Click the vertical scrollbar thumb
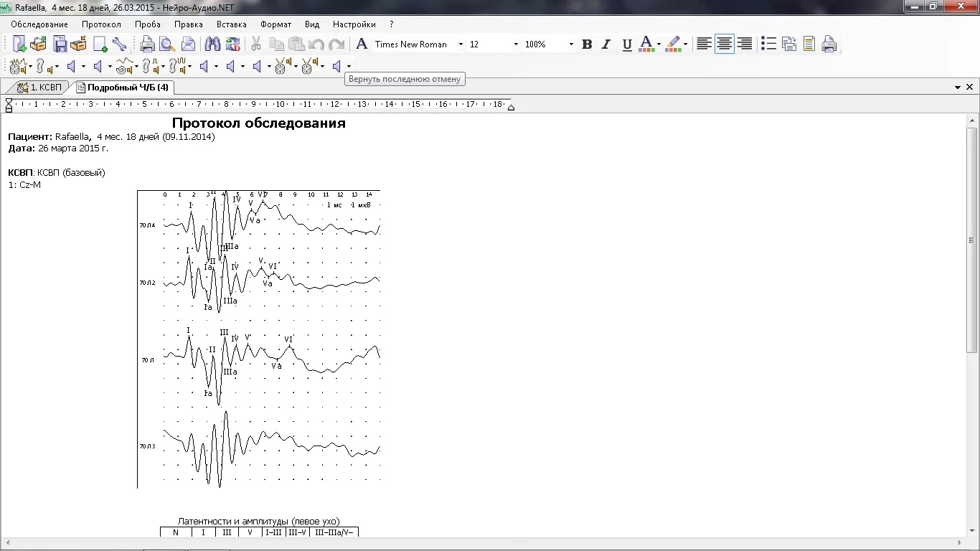Viewport: 980px width, 551px height. pyautogui.click(x=972, y=240)
